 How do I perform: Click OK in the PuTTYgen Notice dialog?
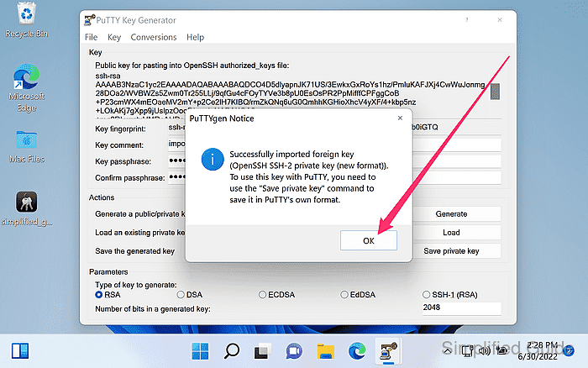click(368, 240)
